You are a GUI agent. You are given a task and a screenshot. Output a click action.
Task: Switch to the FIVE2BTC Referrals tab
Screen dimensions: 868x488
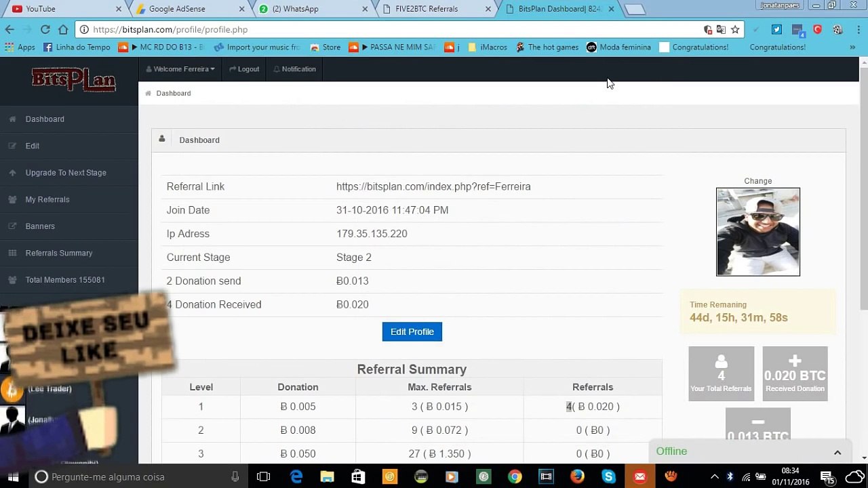(x=435, y=9)
